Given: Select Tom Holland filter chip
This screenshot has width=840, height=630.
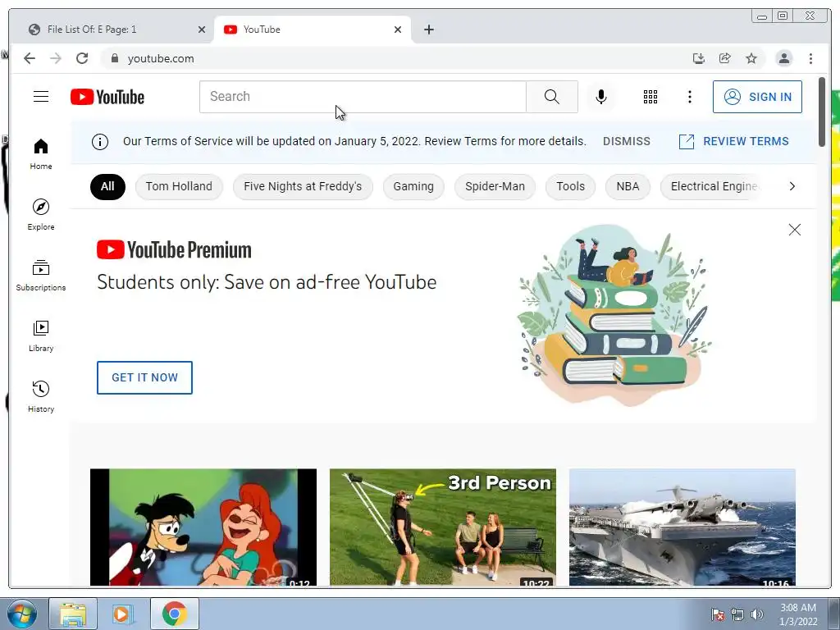Looking at the screenshot, I should 179,186.
